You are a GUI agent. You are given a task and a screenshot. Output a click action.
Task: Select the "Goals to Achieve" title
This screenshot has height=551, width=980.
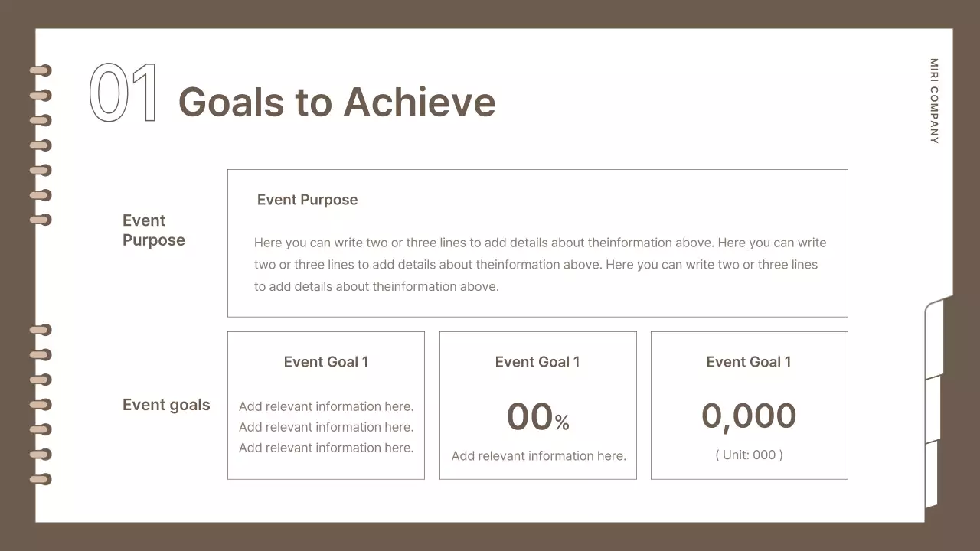337,102
